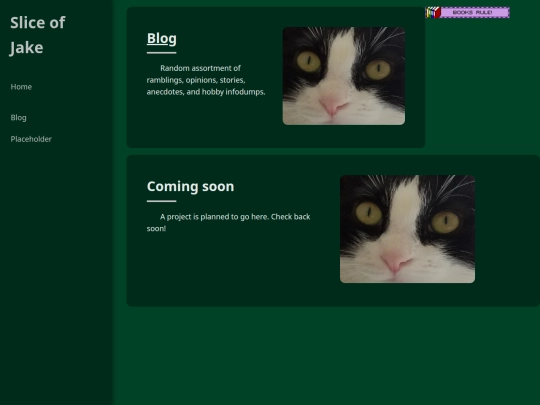540x405 pixels.
Task: Click the Coming soon heading
Action: click(x=190, y=186)
